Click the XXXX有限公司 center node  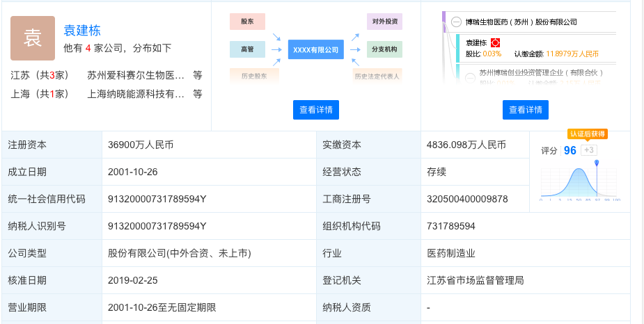click(315, 49)
